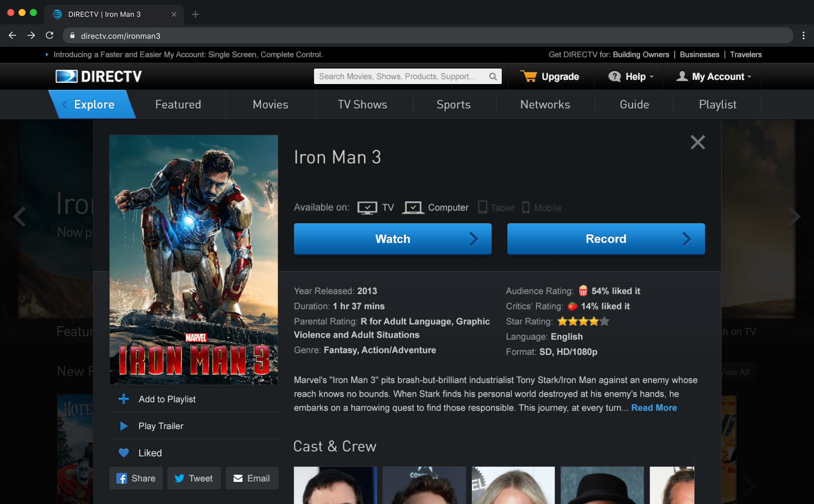Image resolution: width=814 pixels, height=504 pixels.
Task: Select the TV Shows tab
Action: click(362, 105)
